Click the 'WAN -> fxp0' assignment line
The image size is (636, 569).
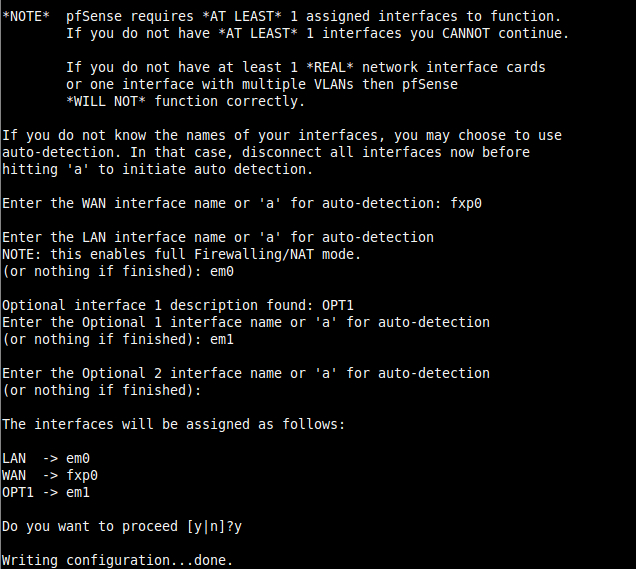(x=50, y=475)
